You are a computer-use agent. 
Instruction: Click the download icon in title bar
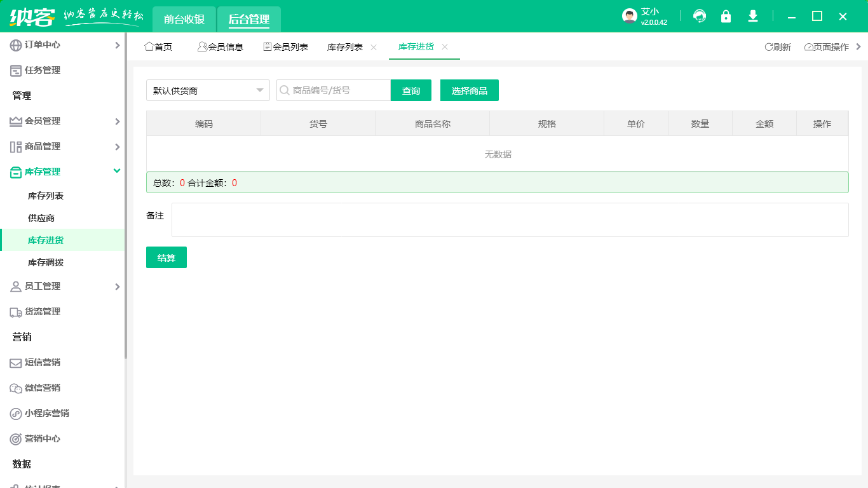(752, 17)
